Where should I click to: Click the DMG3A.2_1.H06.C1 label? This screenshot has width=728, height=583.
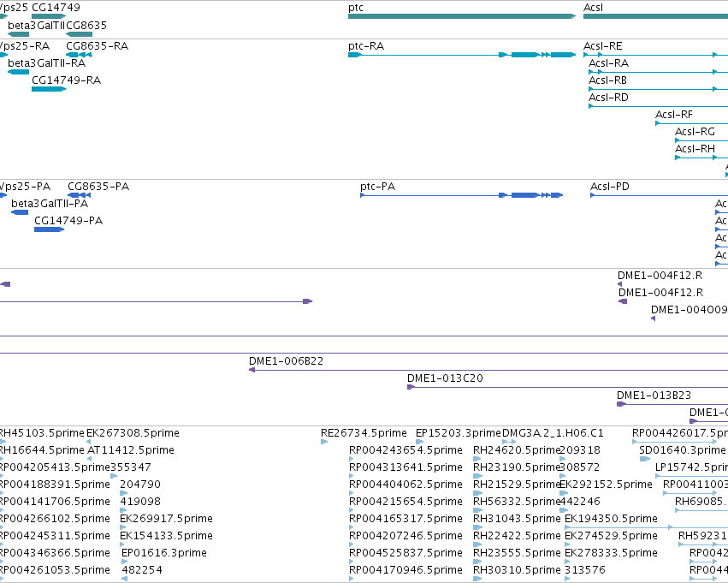(x=553, y=433)
